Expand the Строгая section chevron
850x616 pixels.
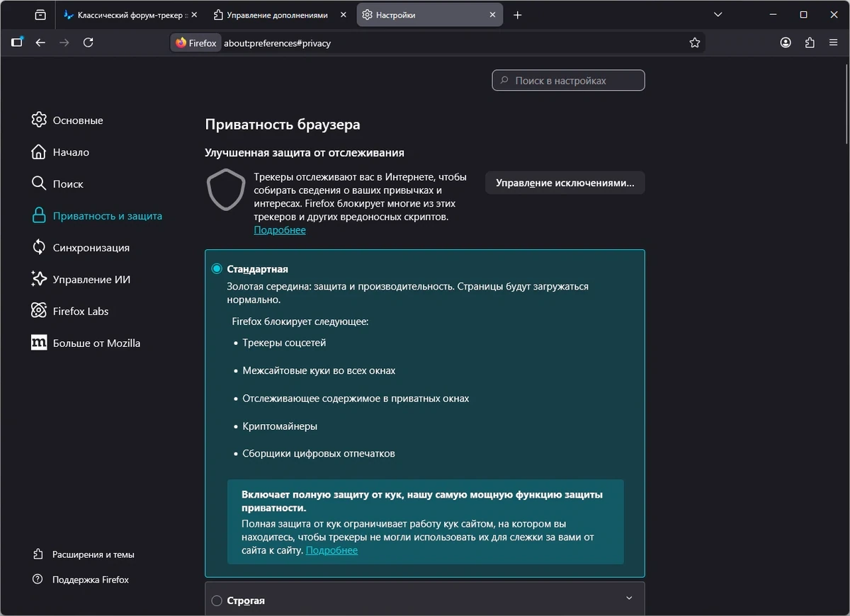point(629,598)
